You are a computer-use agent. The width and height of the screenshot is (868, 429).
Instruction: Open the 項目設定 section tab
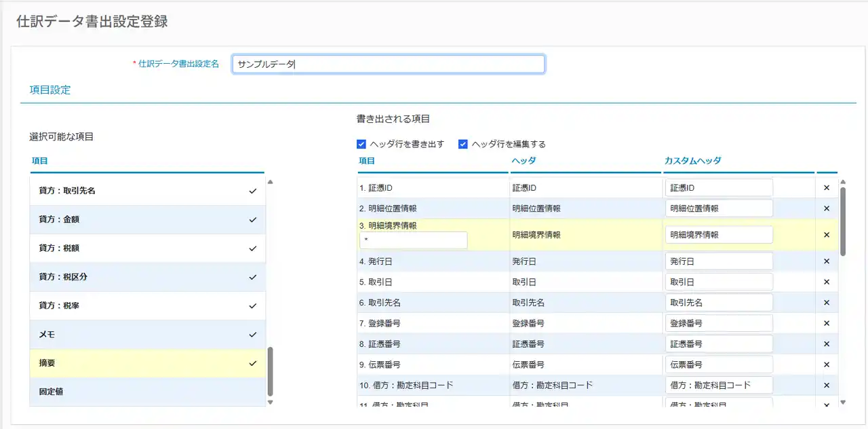[50, 90]
